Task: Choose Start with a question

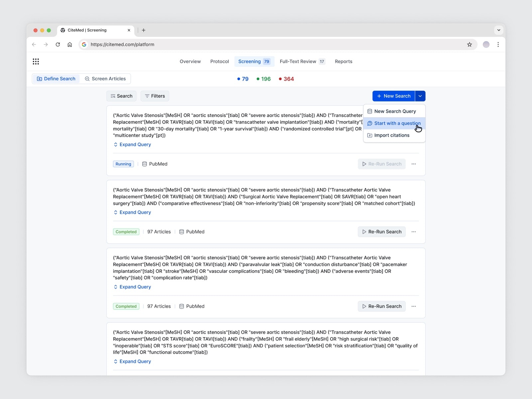Action: 394,123
